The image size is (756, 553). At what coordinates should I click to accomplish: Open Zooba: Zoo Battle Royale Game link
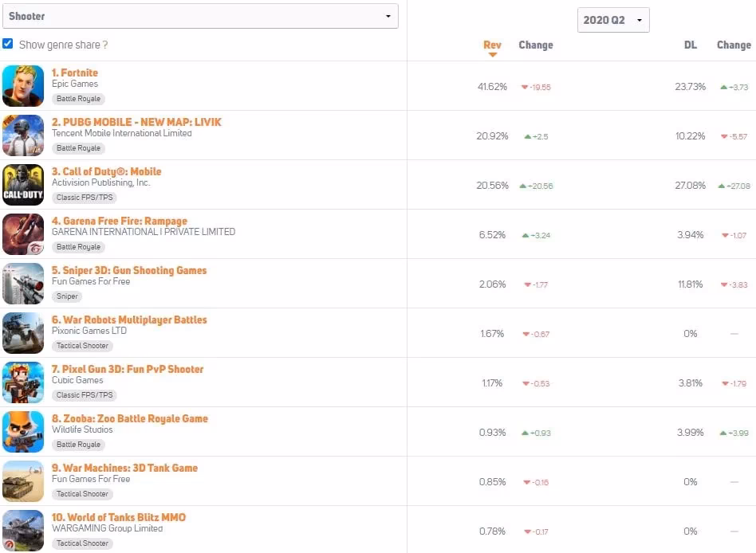[x=130, y=418]
